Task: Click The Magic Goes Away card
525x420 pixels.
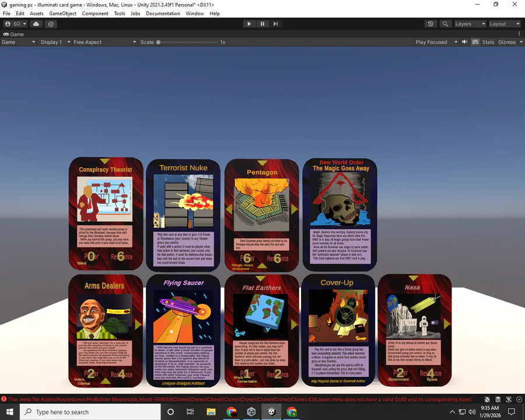Action: [340, 214]
